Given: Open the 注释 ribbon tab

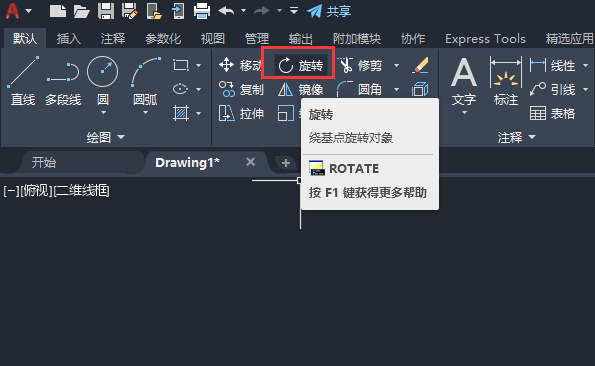Looking at the screenshot, I should click(x=113, y=38).
